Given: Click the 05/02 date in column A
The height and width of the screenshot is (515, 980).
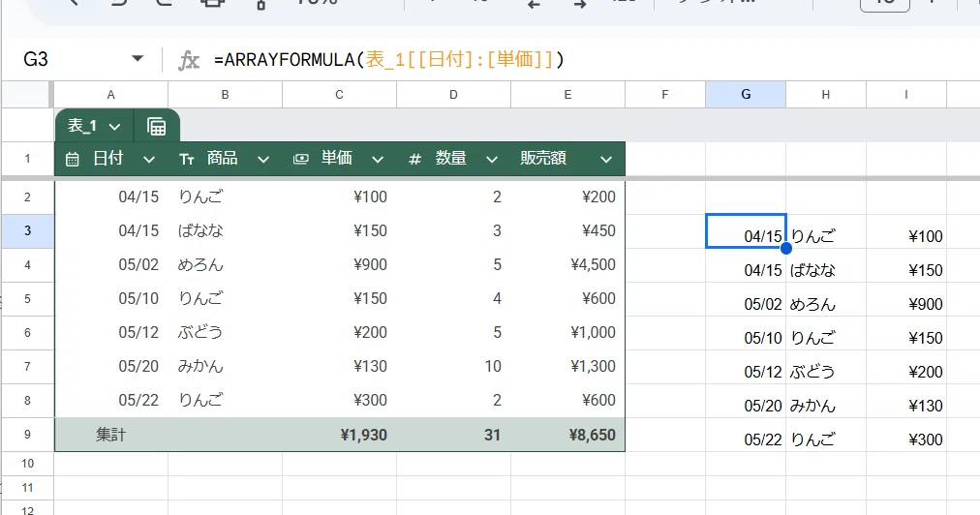Looking at the screenshot, I should click(138, 265).
